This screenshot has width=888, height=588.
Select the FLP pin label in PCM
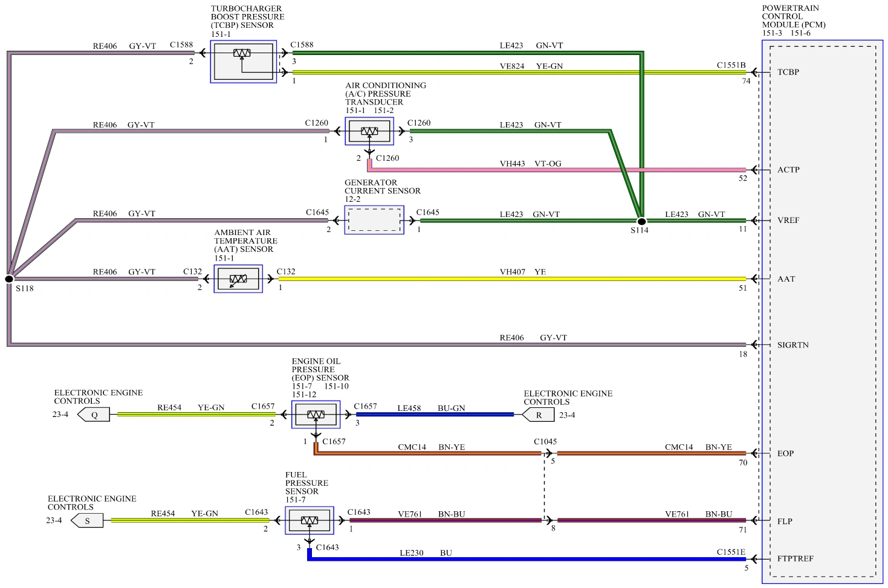(785, 522)
